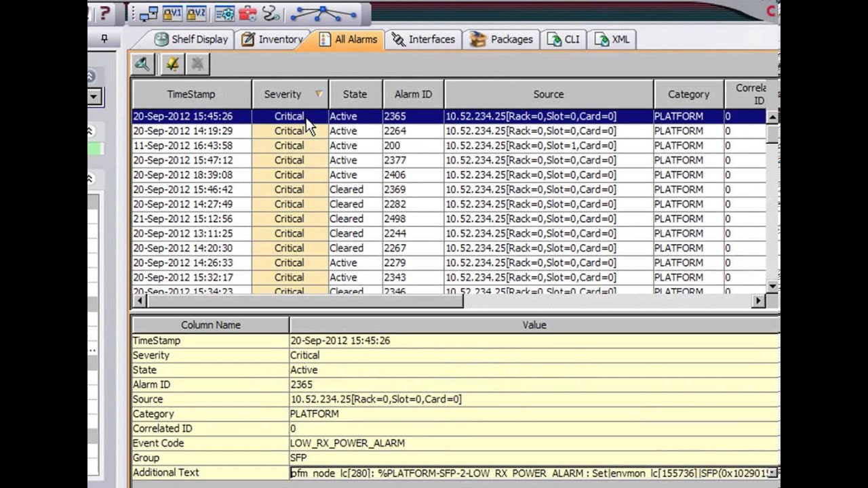Click the details Category value PLATFORM
Image resolution: width=868 pixels, height=488 pixels.
(x=315, y=414)
